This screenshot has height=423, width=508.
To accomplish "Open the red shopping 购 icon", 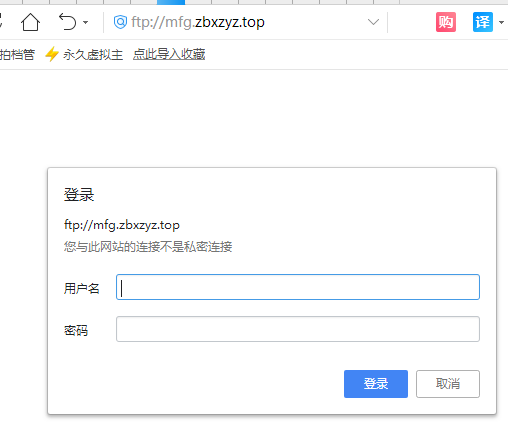I will point(446,22).
